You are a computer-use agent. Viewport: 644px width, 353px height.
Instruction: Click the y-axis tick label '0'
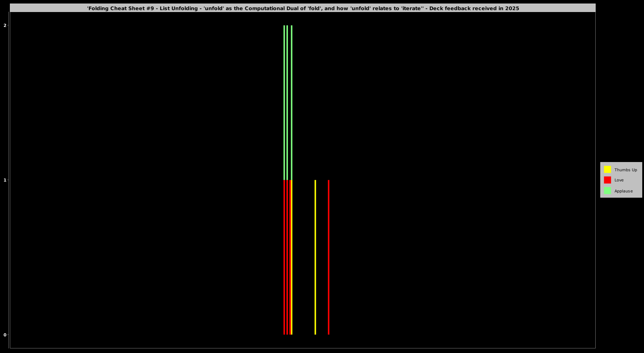[x=5, y=335]
